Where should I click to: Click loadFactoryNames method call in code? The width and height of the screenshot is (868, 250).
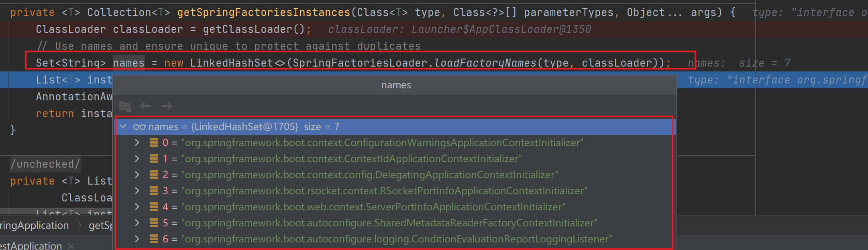coord(485,63)
